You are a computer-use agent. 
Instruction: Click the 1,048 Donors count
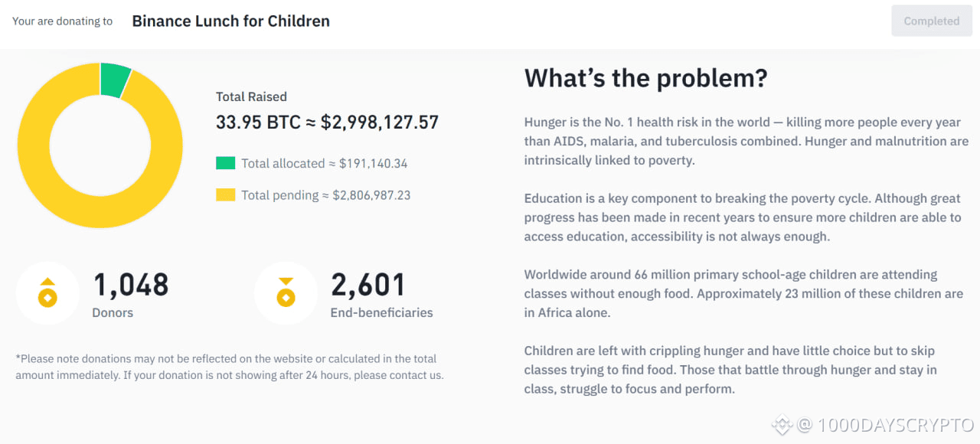tap(131, 286)
